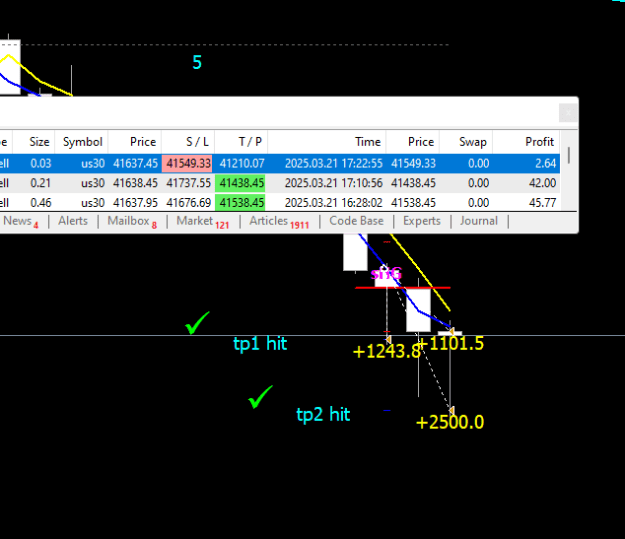Click the time 2025.03.21 17:10:56
Screen dimensions: 625x539
334,183
